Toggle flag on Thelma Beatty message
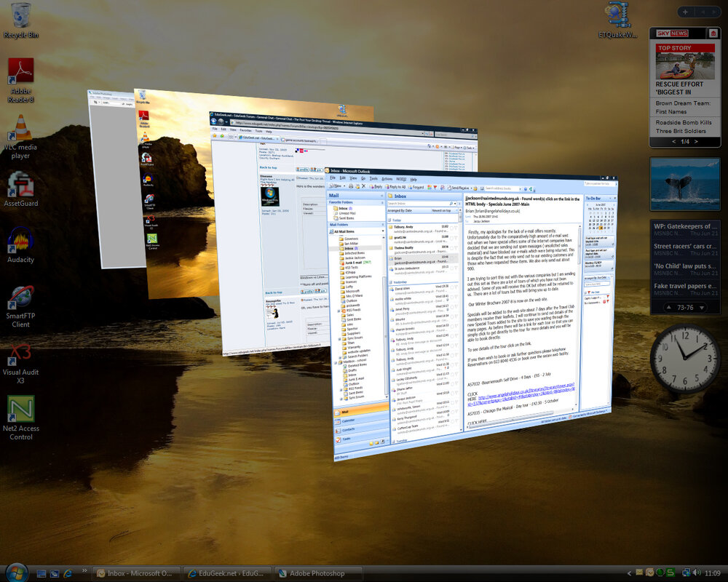The image size is (728, 582). 456,248
